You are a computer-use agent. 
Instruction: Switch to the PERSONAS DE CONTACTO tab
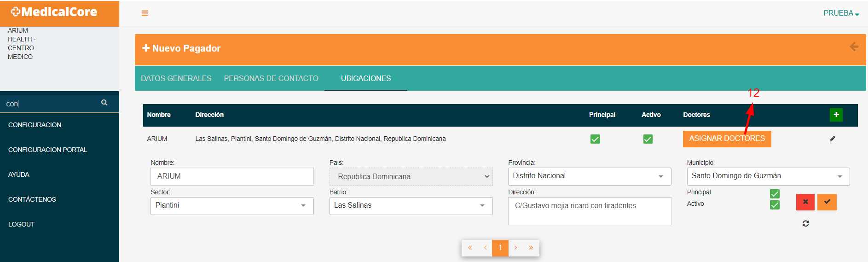point(271,78)
